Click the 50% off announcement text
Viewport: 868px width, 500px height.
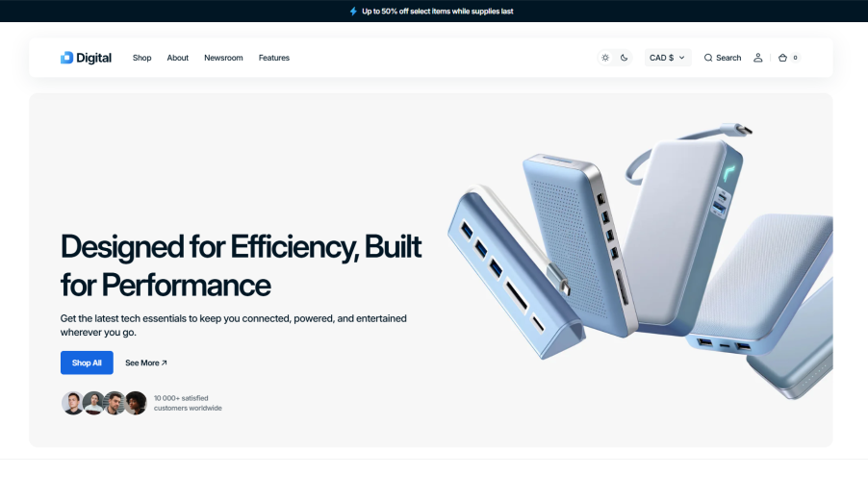tap(438, 12)
